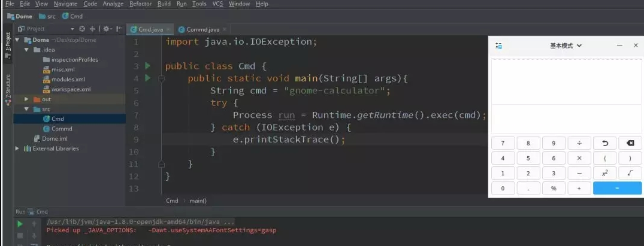644x246 pixels.
Task: Collapse the Dome project root arrow
Action: coord(17,40)
